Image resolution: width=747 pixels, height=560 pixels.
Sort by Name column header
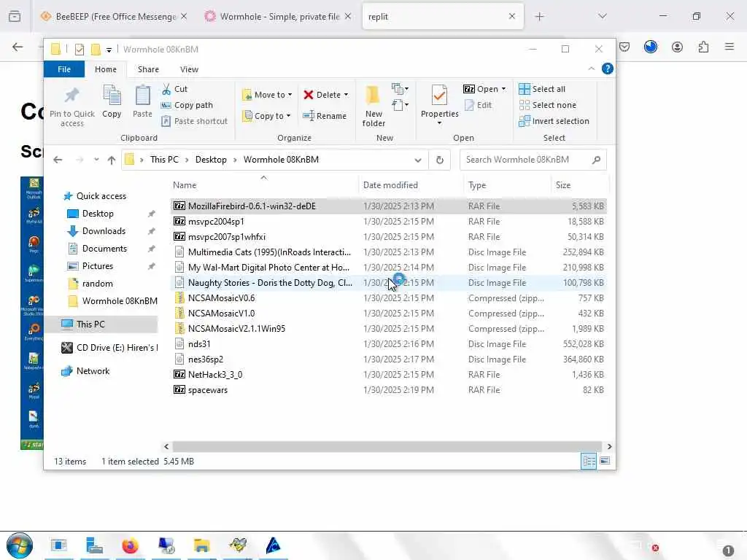(x=185, y=185)
